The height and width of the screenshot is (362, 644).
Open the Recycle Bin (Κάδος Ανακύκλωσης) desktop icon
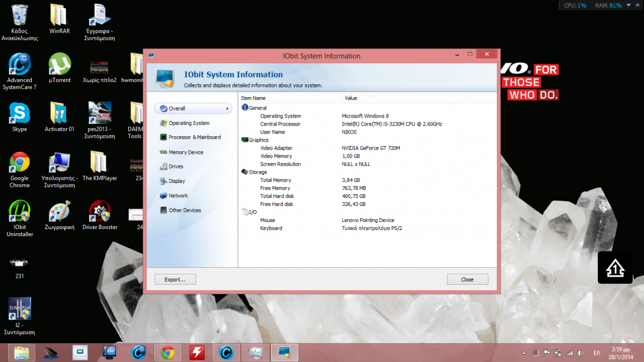pyautogui.click(x=19, y=23)
